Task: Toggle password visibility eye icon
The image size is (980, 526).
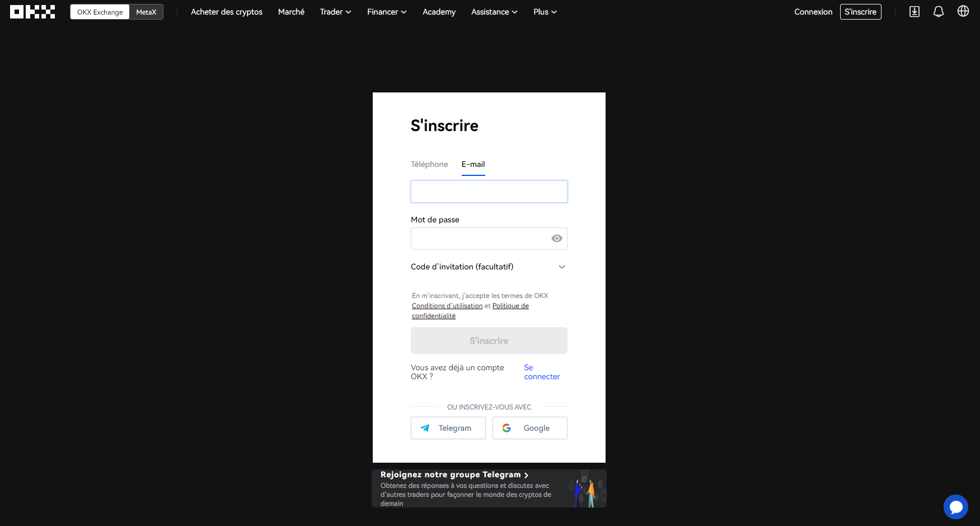Action: [x=557, y=239]
